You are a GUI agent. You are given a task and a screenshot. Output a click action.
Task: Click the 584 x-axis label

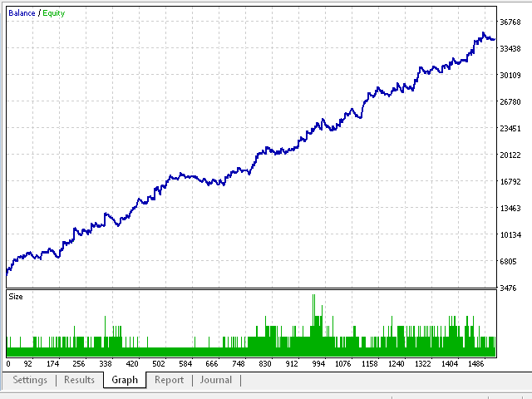tap(185, 364)
